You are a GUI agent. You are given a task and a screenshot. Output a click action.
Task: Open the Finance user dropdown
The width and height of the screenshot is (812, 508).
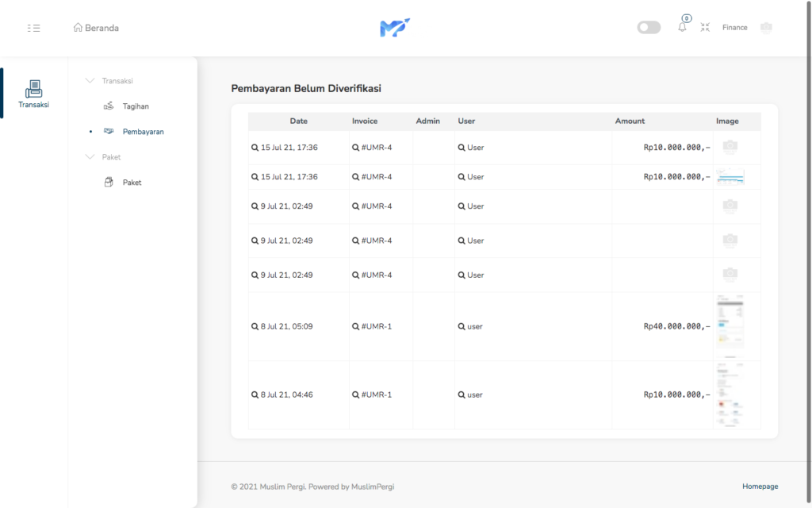[x=734, y=28]
